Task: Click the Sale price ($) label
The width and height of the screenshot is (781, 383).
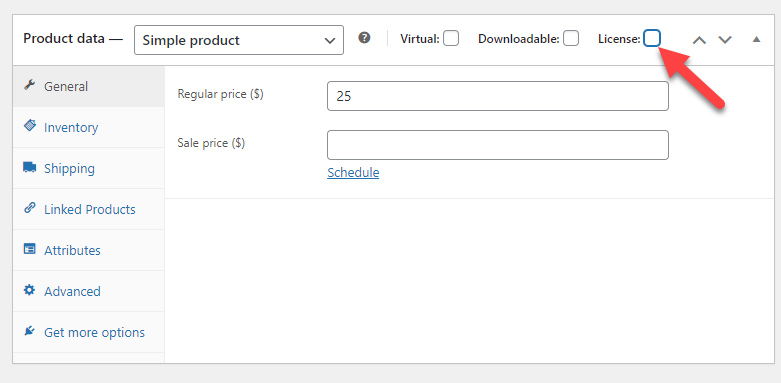Action: (211, 143)
